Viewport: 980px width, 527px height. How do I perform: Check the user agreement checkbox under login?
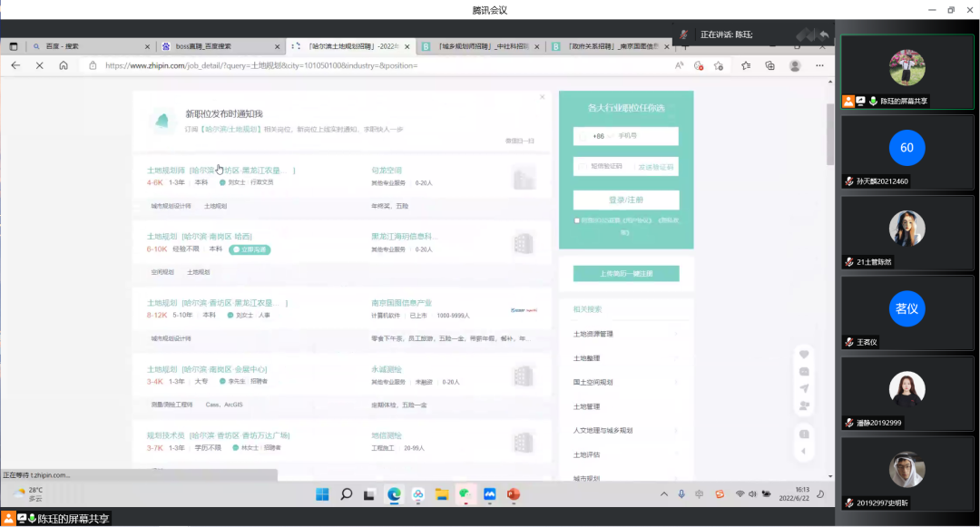[x=577, y=220]
